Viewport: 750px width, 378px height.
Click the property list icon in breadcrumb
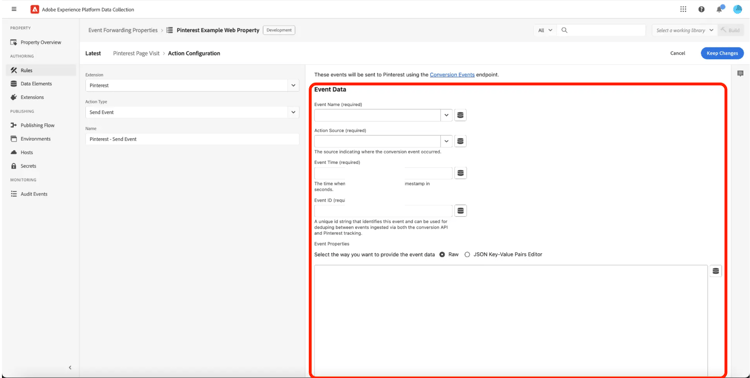(169, 30)
